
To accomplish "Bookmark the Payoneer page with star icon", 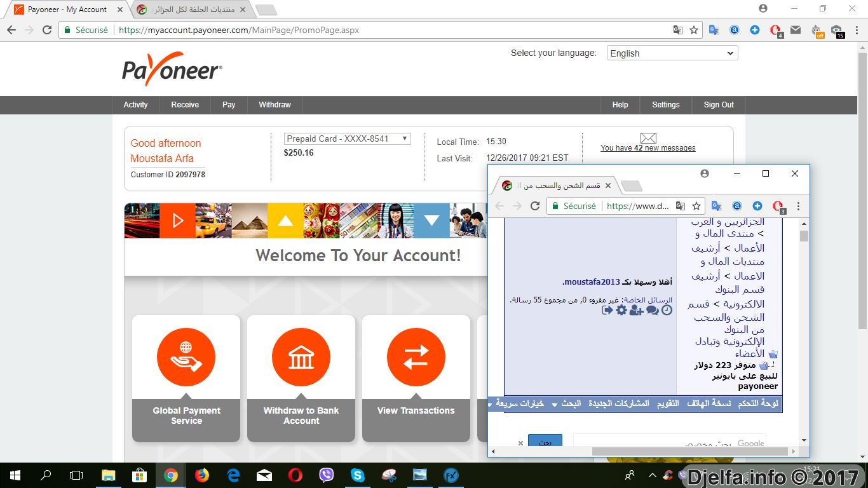I will pyautogui.click(x=694, y=30).
